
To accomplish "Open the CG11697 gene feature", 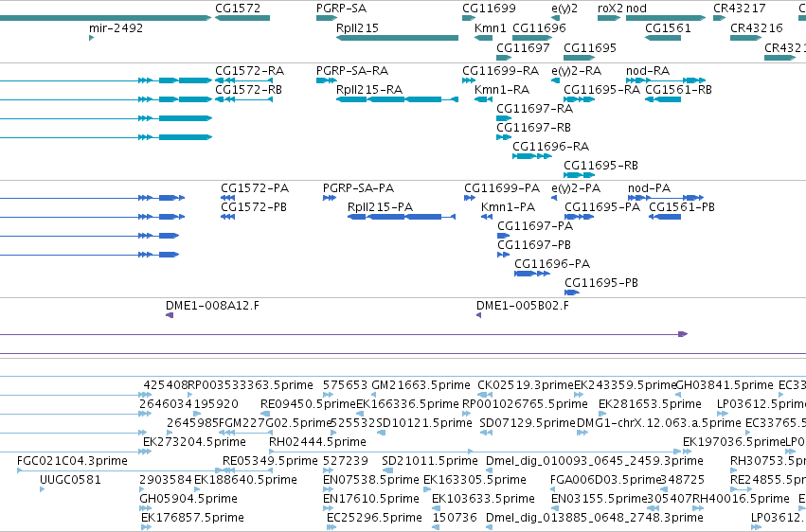I will click(x=504, y=58).
